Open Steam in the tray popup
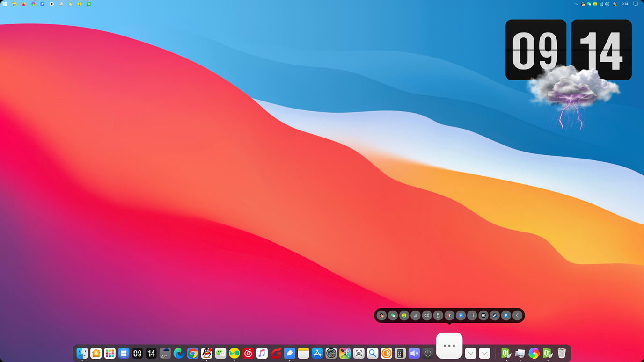 [x=495, y=316]
